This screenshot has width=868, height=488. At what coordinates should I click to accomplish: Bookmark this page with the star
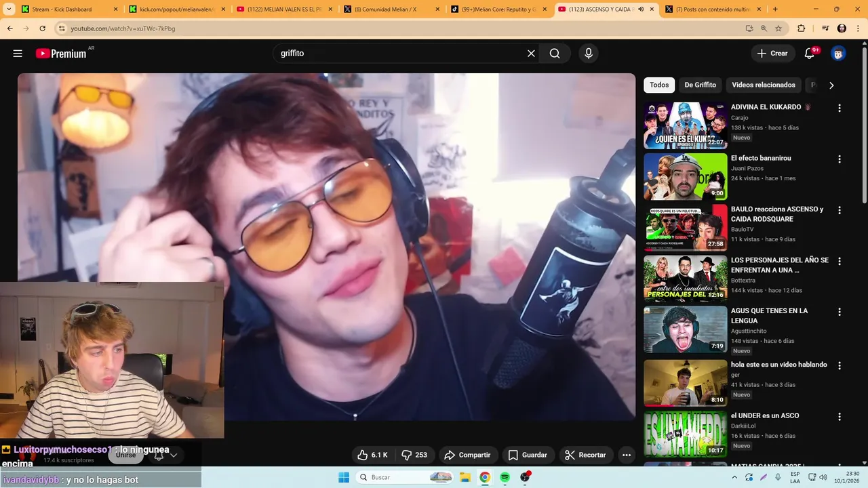pos(778,28)
